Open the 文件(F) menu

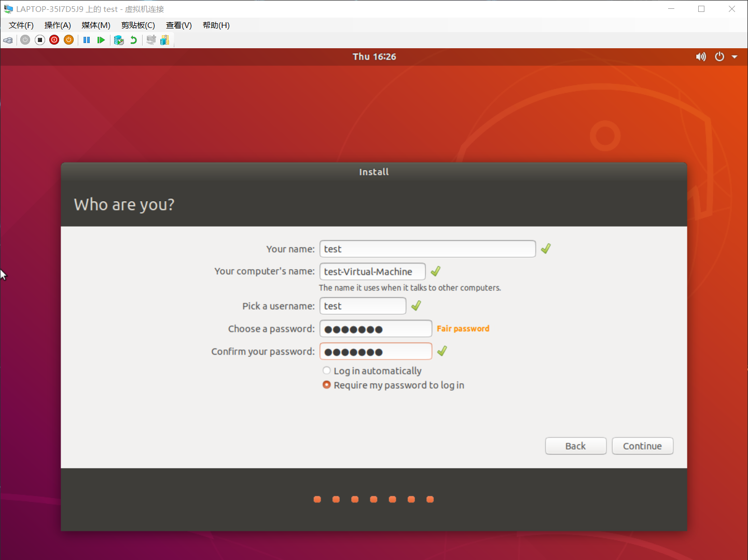pos(21,25)
